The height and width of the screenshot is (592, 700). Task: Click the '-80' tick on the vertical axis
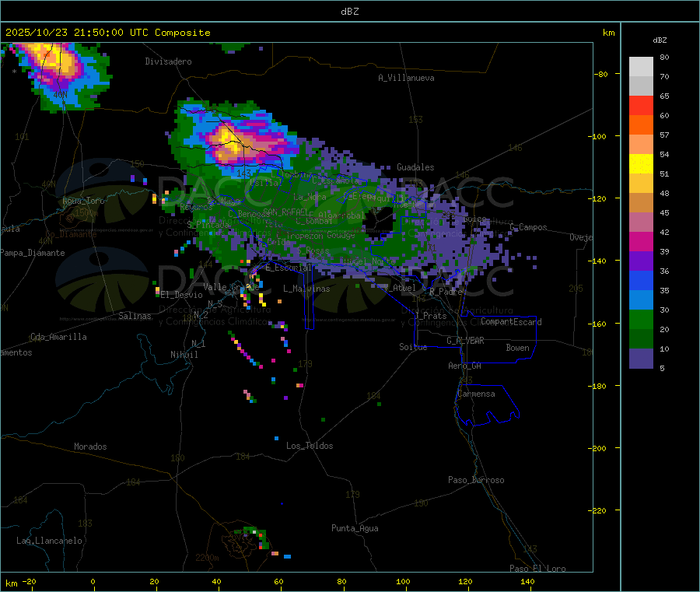(601, 74)
